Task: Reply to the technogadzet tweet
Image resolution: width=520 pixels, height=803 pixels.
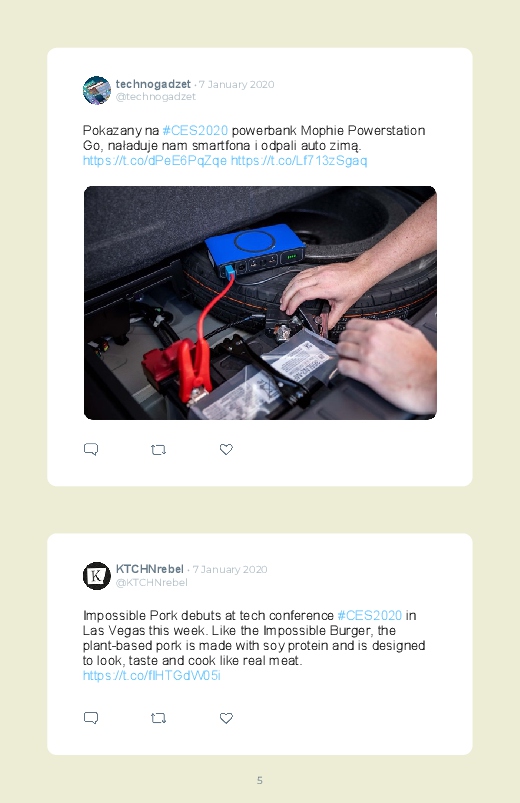Action: pos(91,449)
